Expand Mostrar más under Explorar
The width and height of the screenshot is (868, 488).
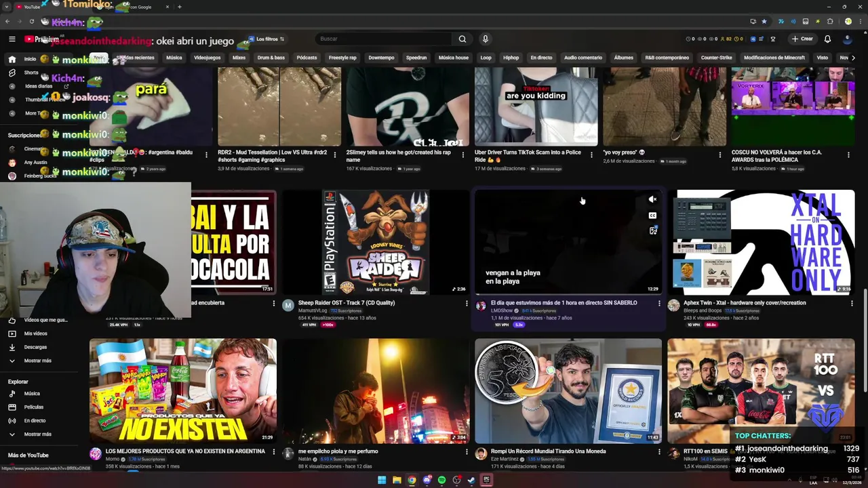coord(37,434)
